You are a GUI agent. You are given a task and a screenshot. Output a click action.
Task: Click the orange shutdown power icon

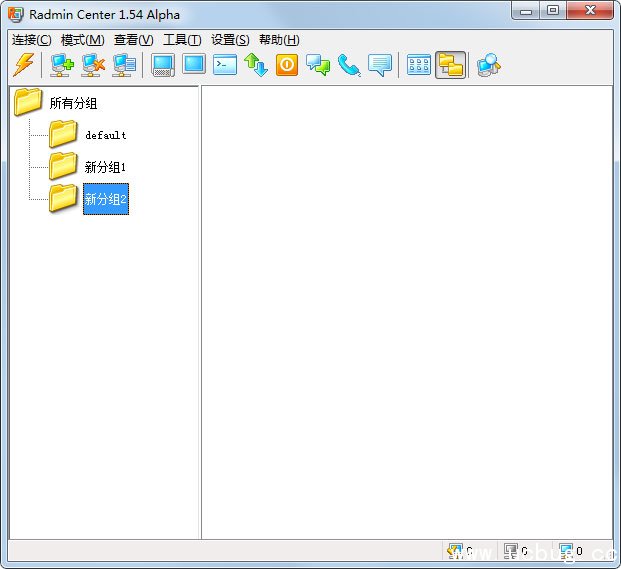point(287,65)
